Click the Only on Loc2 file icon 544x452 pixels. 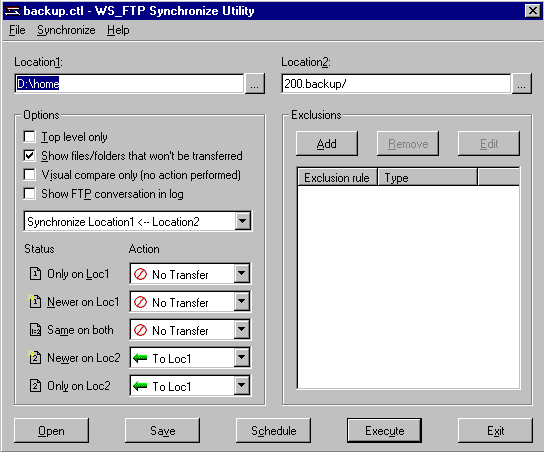pyautogui.click(x=35, y=385)
